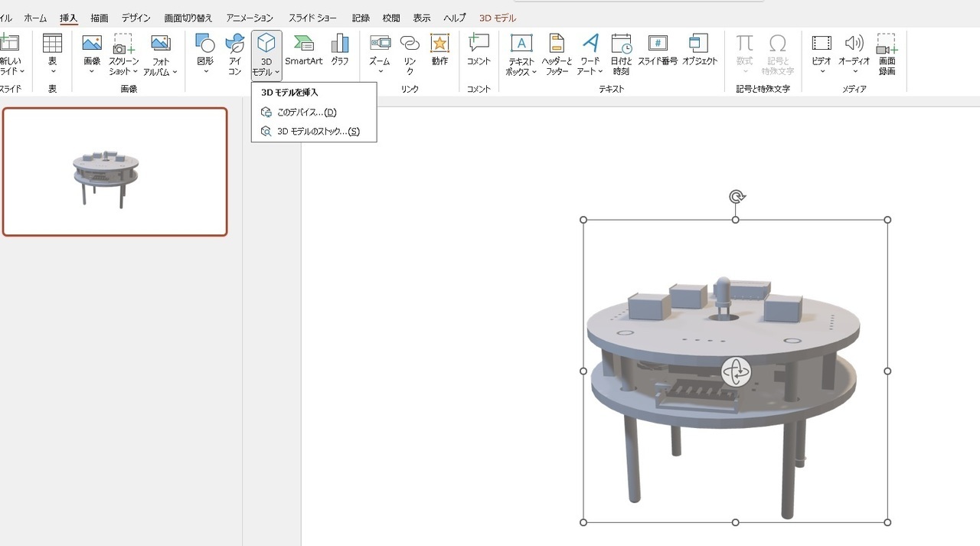The height and width of the screenshot is (546, 980).
Task: Click the top-left corner sizing handle
Action: click(x=583, y=220)
